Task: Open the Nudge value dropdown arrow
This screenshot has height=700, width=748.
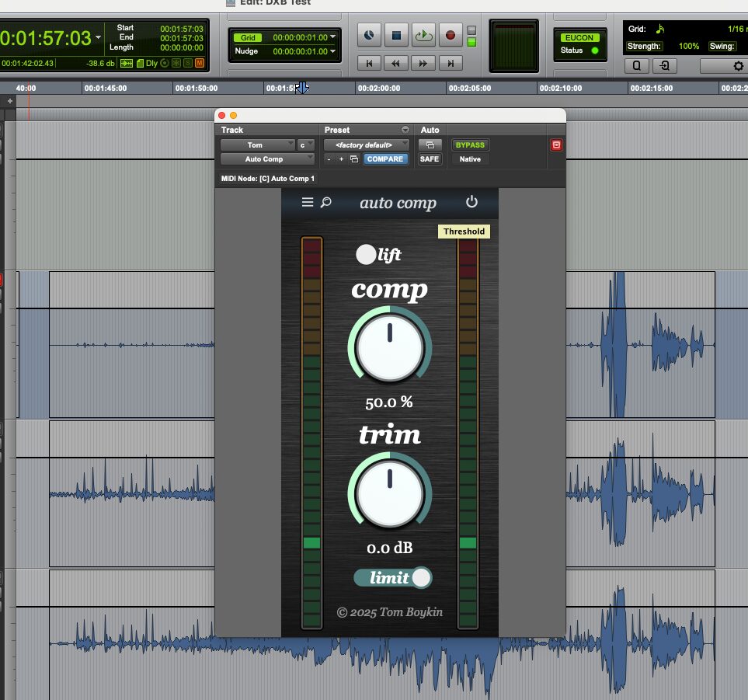Action: pyautogui.click(x=332, y=50)
